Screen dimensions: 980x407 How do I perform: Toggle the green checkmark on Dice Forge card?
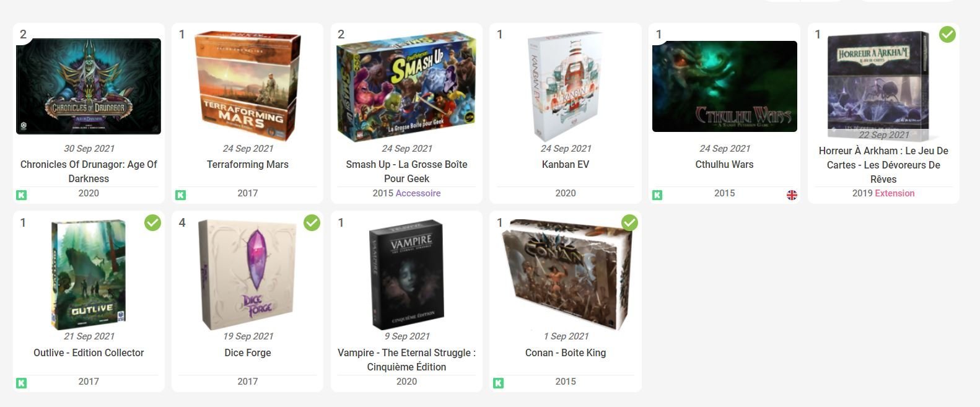coord(312,222)
